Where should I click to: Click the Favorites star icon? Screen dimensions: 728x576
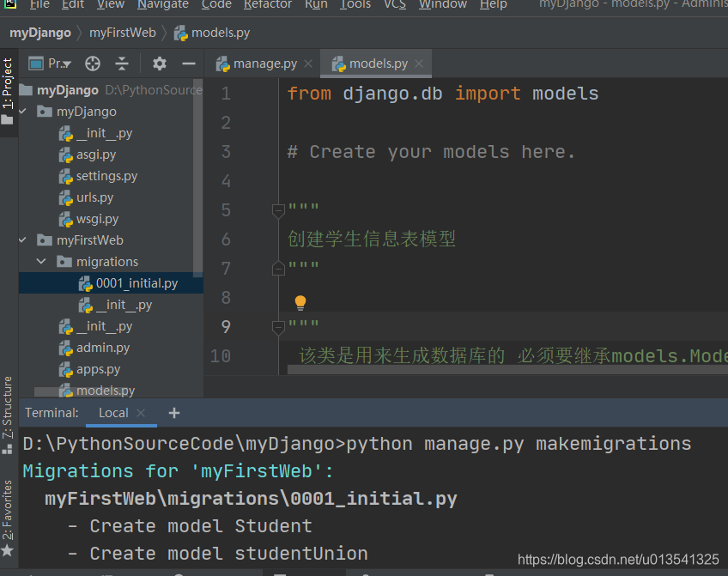point(8,551)
